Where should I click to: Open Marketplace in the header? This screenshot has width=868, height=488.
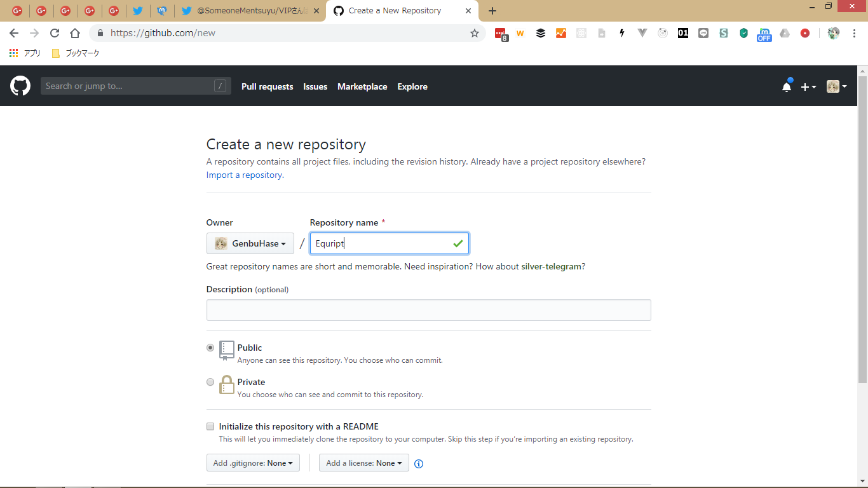click(x=362, y=86)
